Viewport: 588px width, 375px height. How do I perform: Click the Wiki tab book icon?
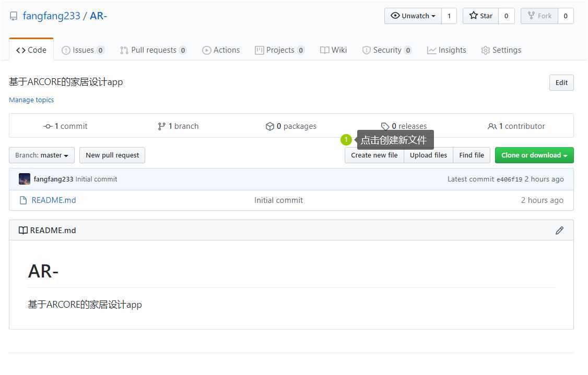point(325,50)
